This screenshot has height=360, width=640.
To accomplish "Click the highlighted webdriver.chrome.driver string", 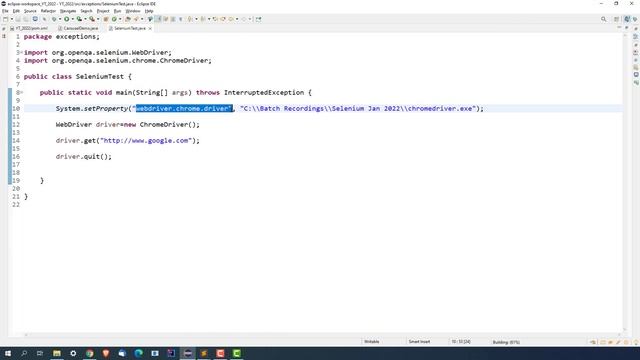I will pyautogui.click(x=184, y=109).
